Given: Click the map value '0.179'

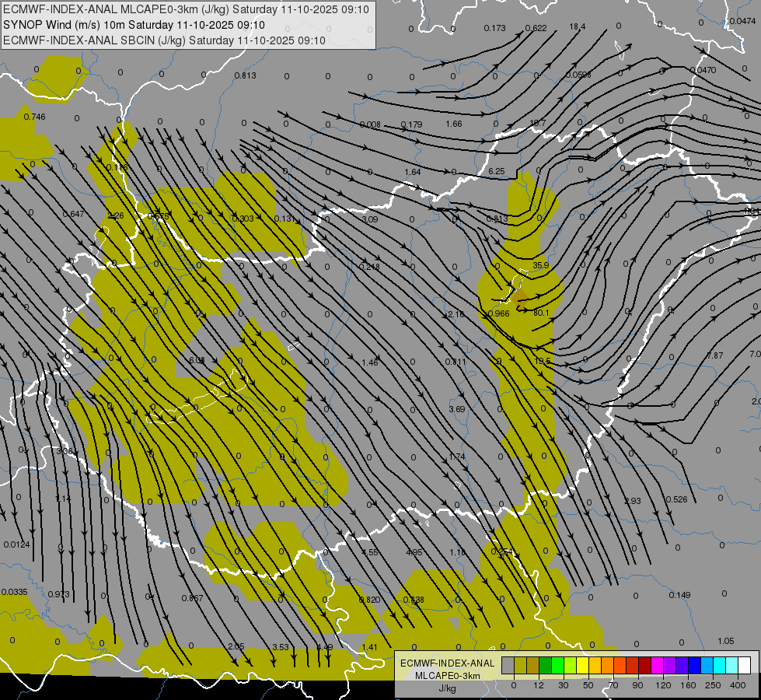Looking at the screenshot, I should point(411,125).
